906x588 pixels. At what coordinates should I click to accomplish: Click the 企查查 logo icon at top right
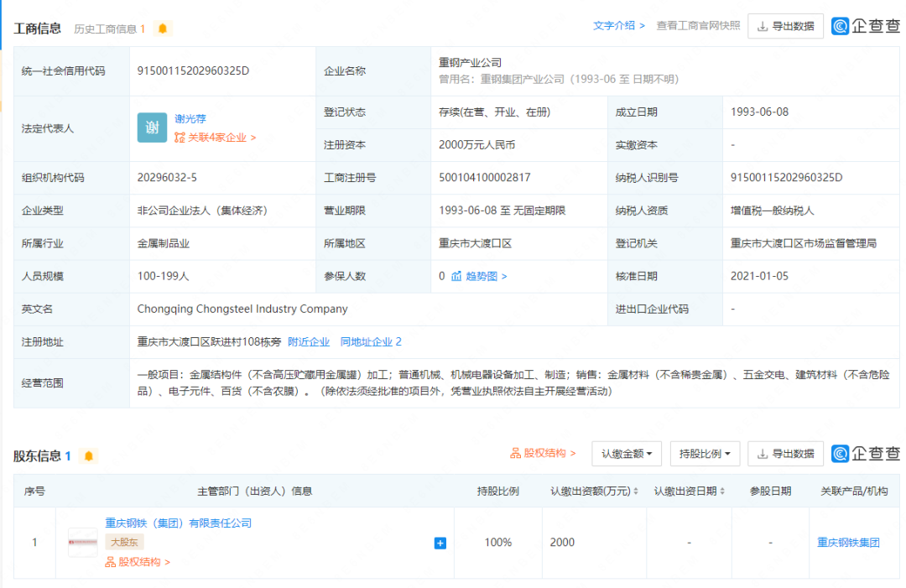841,26
